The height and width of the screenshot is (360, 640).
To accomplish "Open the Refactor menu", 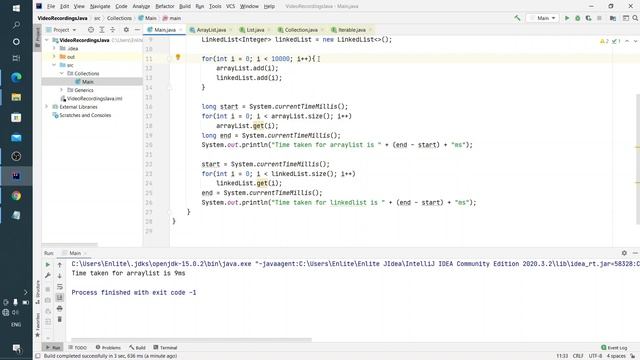I will point(164,6).
